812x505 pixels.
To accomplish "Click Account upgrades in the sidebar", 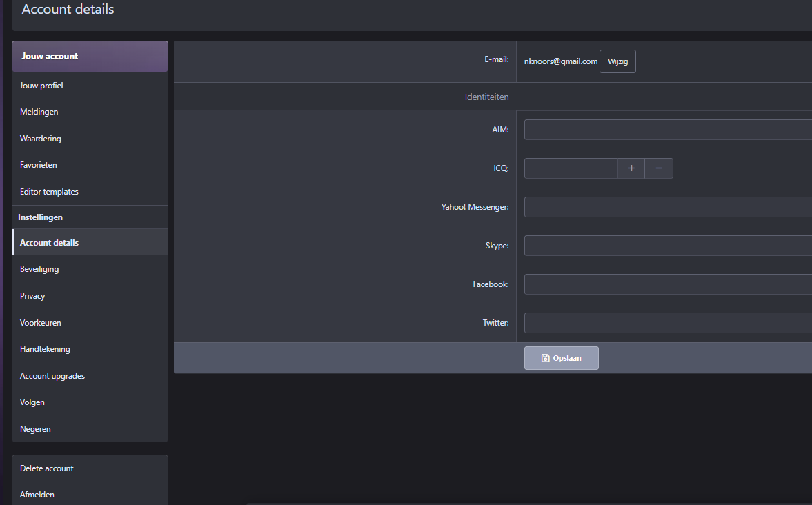I will pyautogui.click(x=52, y=376).
